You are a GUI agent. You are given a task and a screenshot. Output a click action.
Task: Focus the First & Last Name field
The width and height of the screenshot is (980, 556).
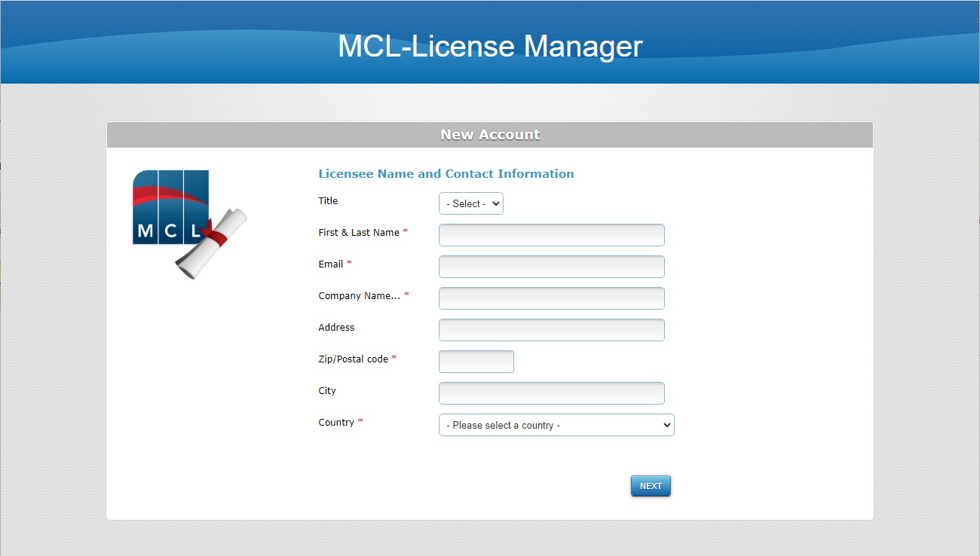552,235
